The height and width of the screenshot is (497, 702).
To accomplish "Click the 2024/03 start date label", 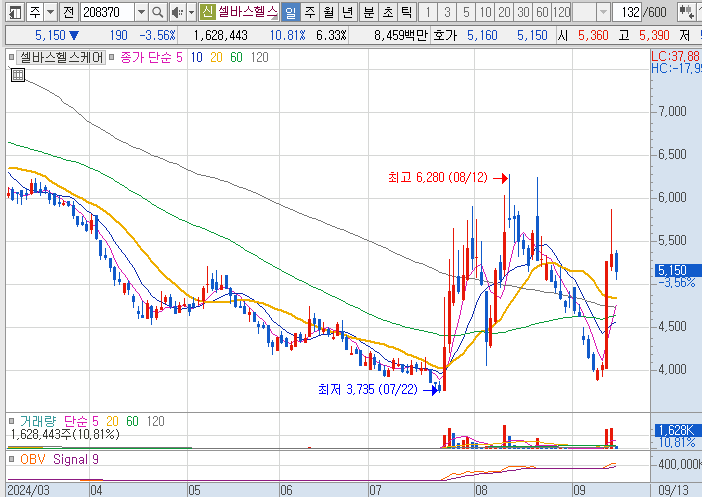I will [29, 490].
